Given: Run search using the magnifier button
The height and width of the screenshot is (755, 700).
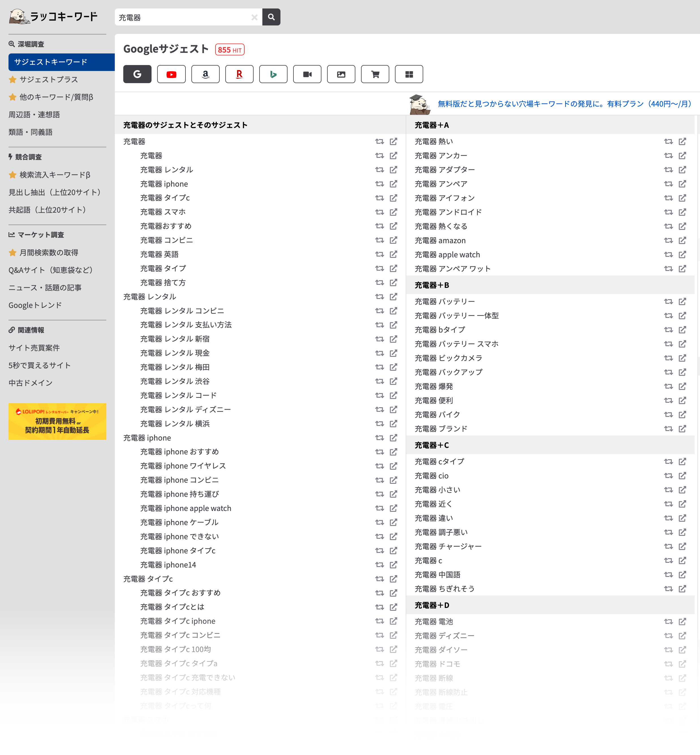Looking at the screenshot, I should 271,17.
